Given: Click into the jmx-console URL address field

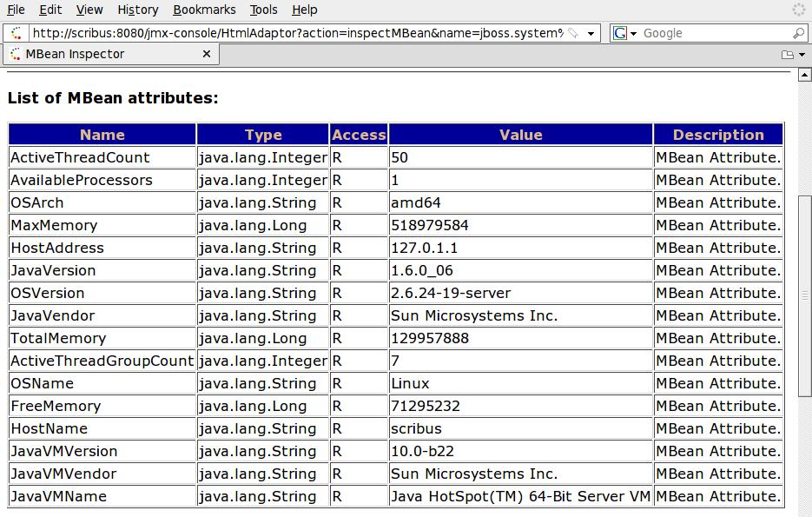Looking at the screenshot, I should (297, 33).
